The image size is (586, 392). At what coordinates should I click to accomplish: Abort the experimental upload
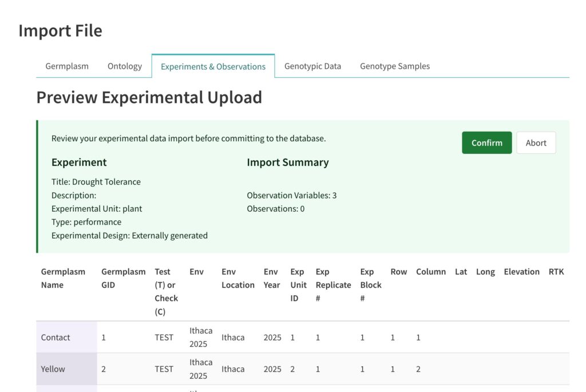[x=536, y=143]
